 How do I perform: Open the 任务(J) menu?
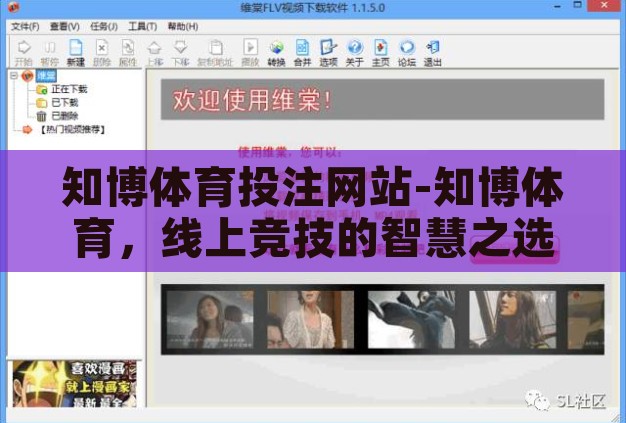104,26
